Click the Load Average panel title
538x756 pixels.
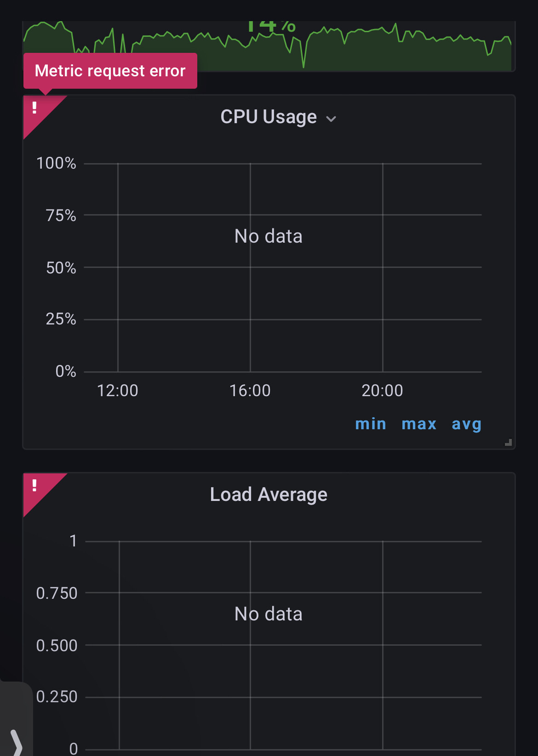click(269, 495)
